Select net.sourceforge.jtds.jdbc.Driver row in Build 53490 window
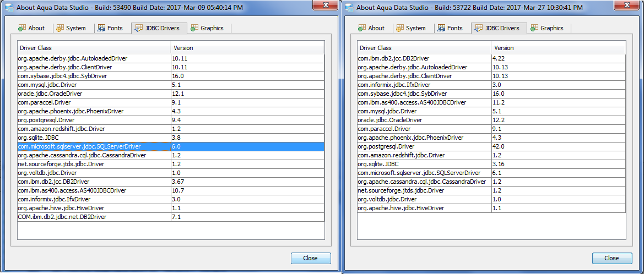The image size is (644, 274). point(171,163)
